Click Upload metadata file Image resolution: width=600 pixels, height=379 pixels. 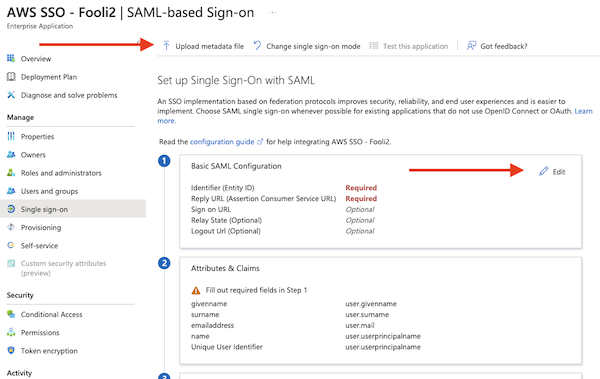coord(209,46)
